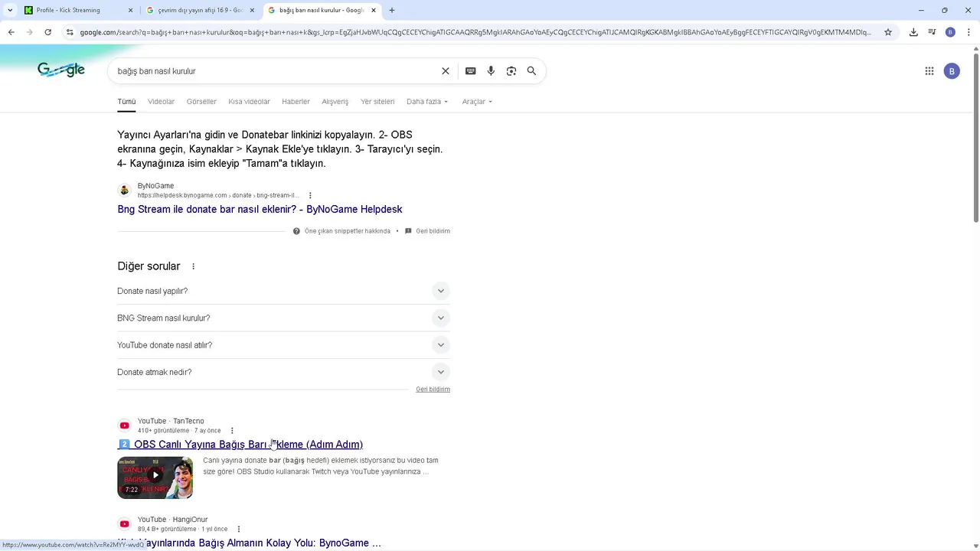
Task: Open OBS Canlı Yayına Bağış Barı link
Action: 240,445
